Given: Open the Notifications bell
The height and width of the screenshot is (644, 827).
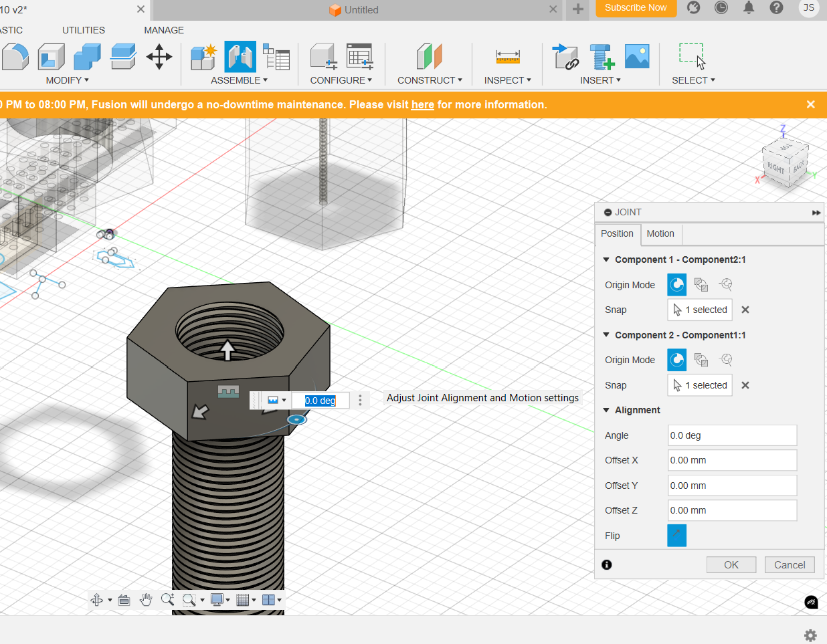Looking at the screenshot, I should (x=749, y=8).
